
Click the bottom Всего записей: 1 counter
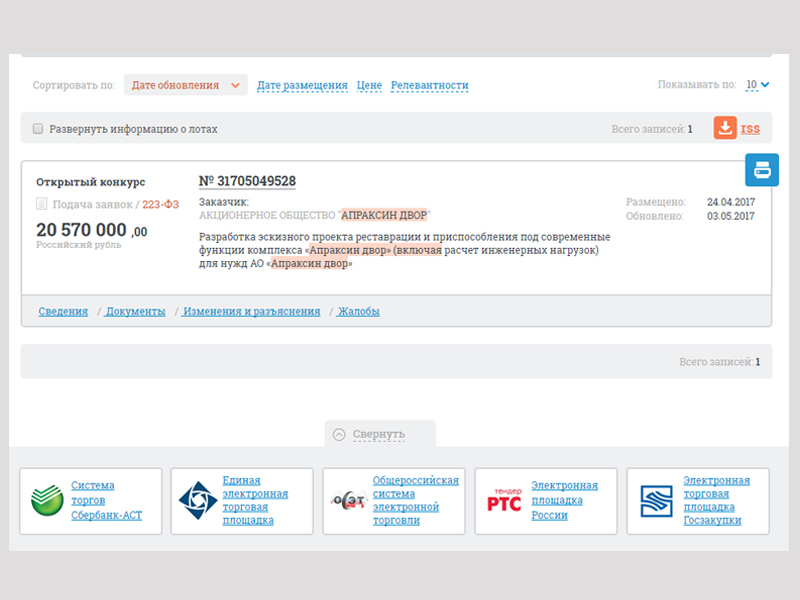tap(719, 362)
